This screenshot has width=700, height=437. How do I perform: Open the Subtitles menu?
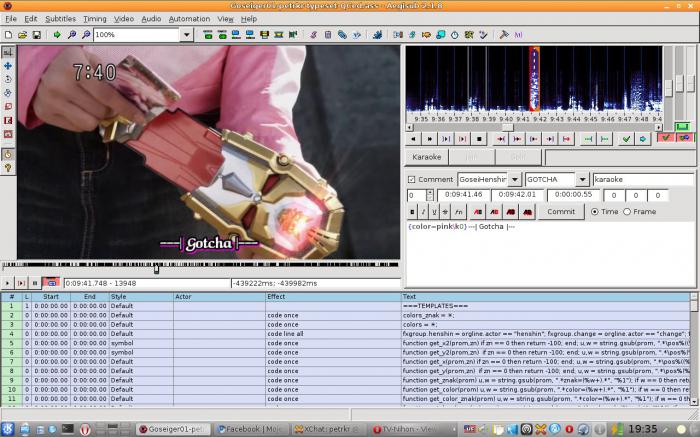60,19
